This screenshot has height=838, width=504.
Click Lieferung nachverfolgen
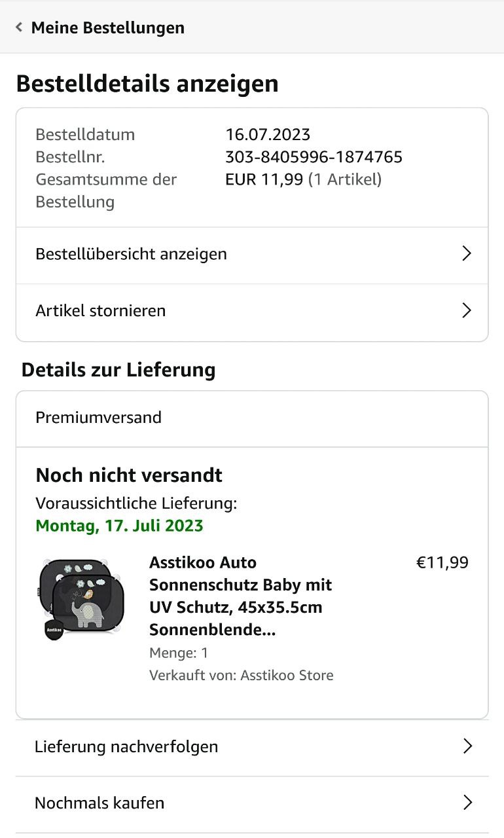[126, 746]
